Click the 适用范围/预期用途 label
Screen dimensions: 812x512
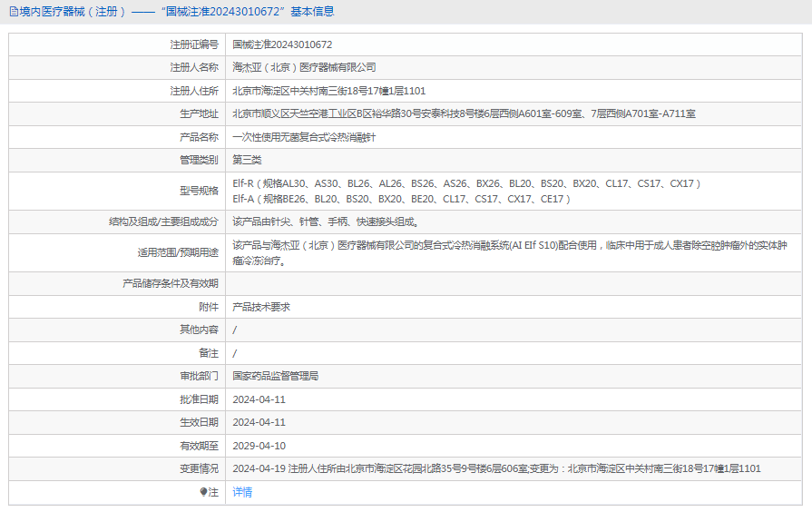[178, 252]
